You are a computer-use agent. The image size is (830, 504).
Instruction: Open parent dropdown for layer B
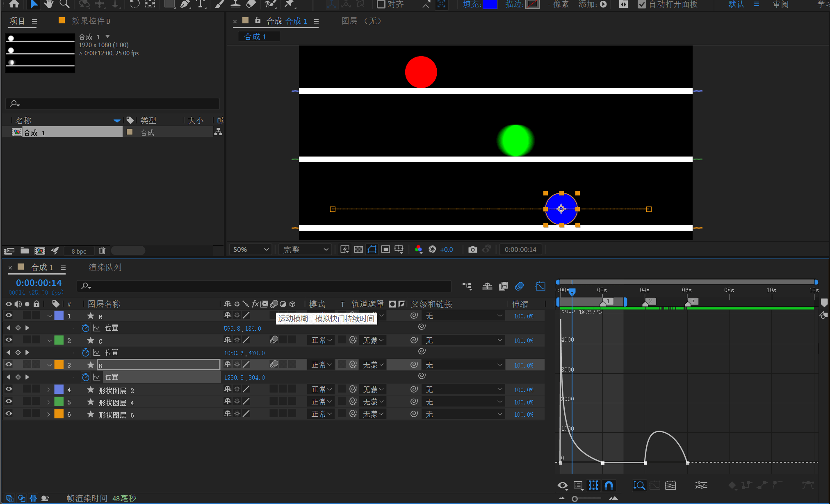click(463, 365)
